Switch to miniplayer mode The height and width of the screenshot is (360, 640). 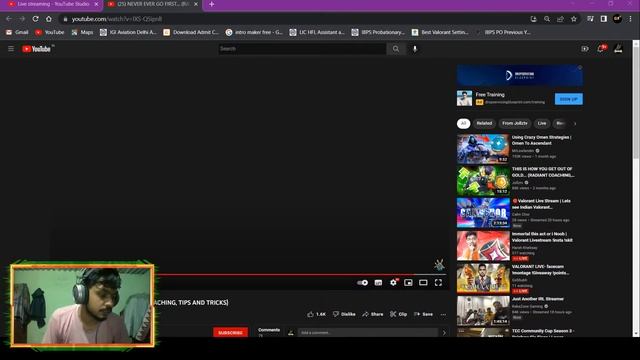pyautogui.click(x=408, y=282)
